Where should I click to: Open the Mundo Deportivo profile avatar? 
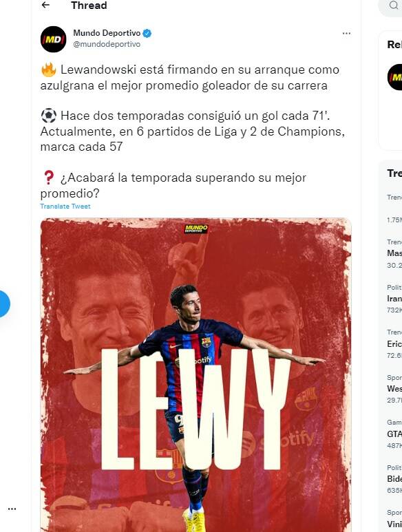pos(53,39)
